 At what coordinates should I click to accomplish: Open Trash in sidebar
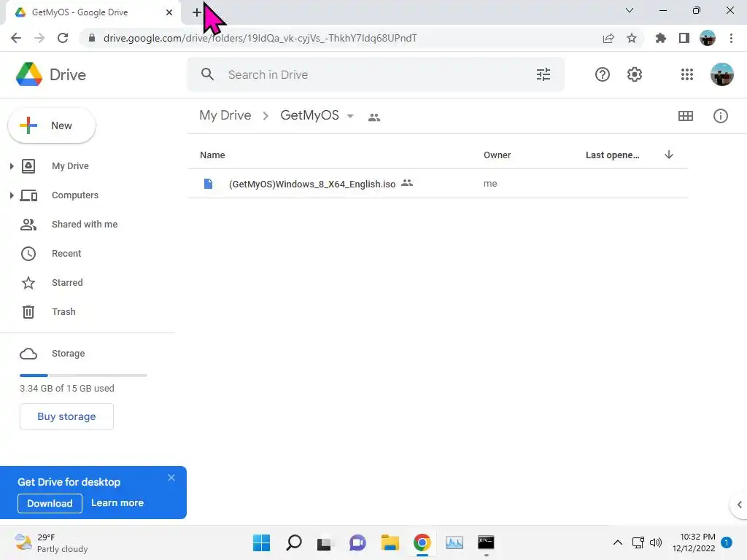pos(63,312)
